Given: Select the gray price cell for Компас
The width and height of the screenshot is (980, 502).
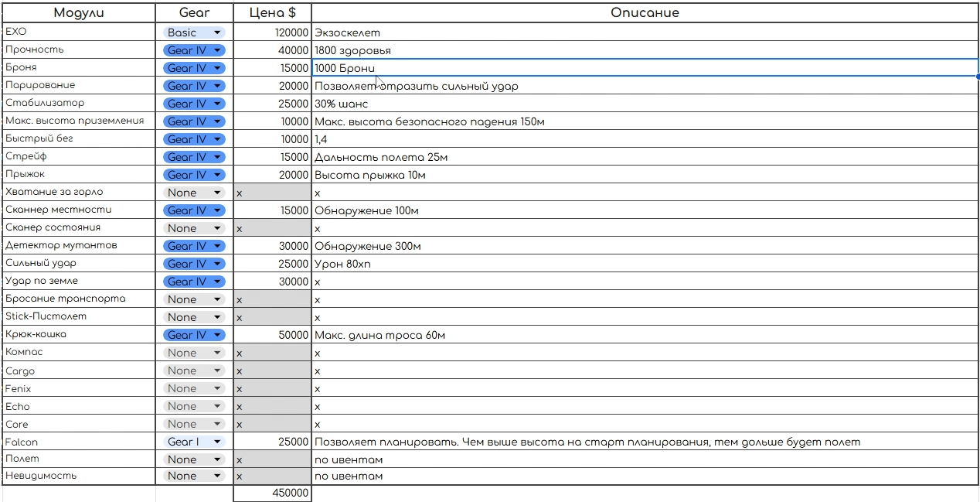Looking at the screenshot, I should click(x=272, y=353).
